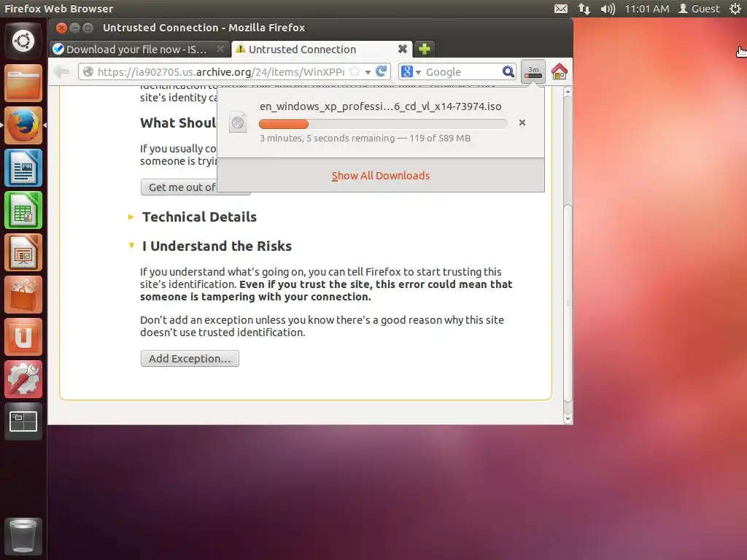Image resolution: width=747 pixels, height=560 pixels.
Task: Reload the page with the refresh icon
Action: pos(381,71)
